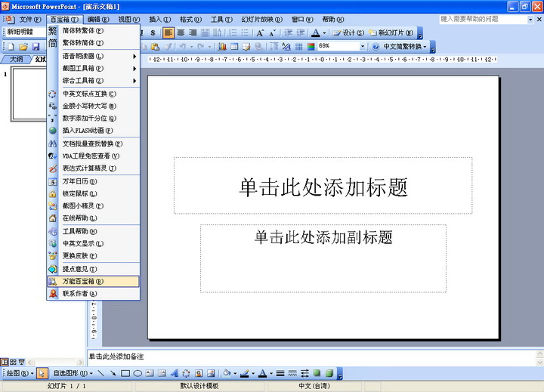Choose 简体转繁体 from the menu
Screen dimensions: 544x392
94,31
